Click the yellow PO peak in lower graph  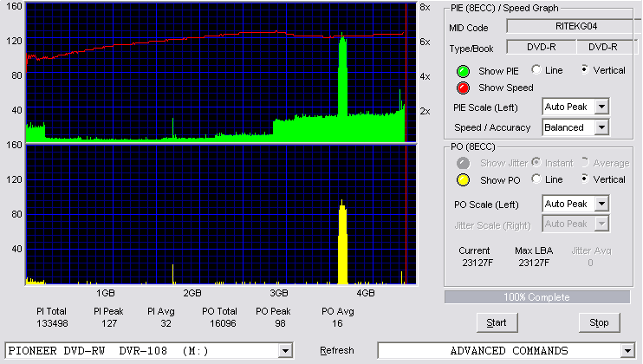click(342, 242)
